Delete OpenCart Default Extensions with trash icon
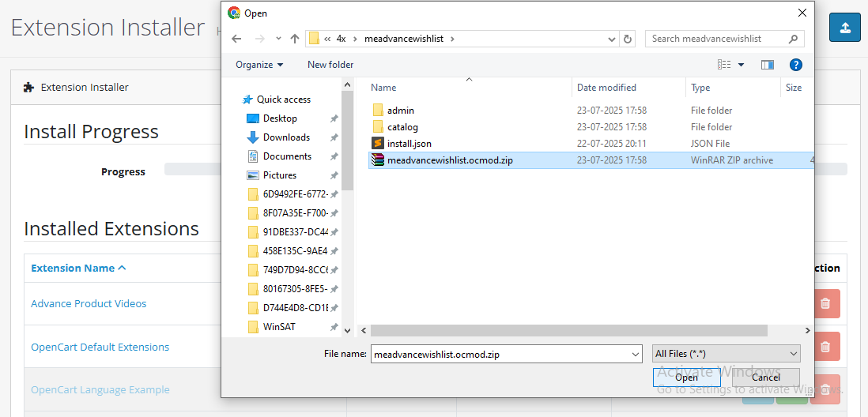 click(x=825, y=347)
